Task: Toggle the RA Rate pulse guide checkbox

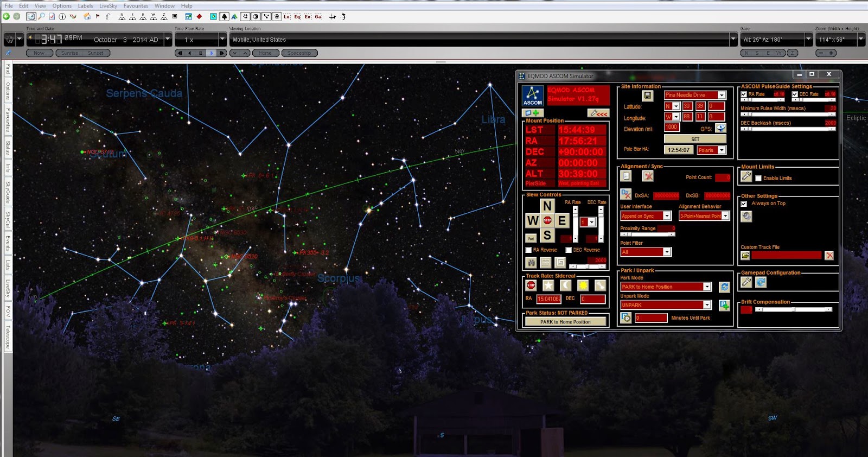Action: (x=744, y=94)
